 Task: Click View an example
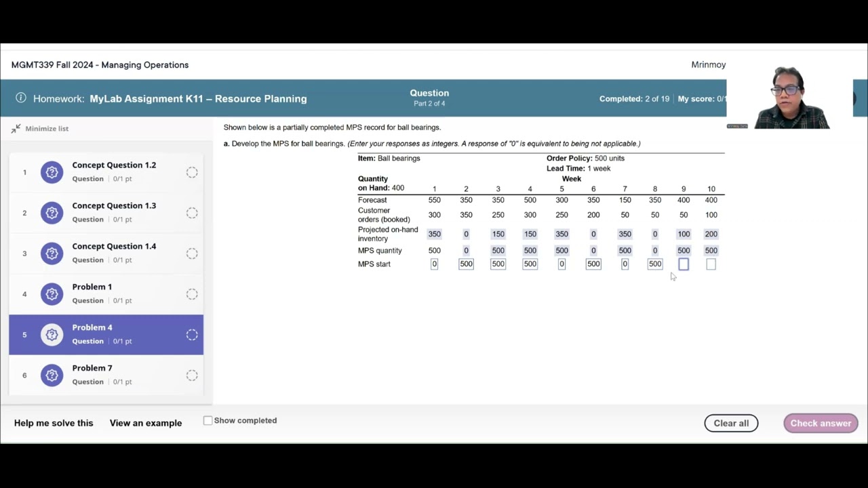coord(146,423)
